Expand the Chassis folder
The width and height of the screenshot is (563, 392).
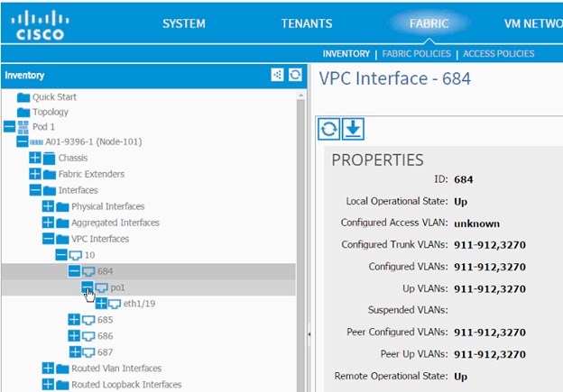click(35, 158)
